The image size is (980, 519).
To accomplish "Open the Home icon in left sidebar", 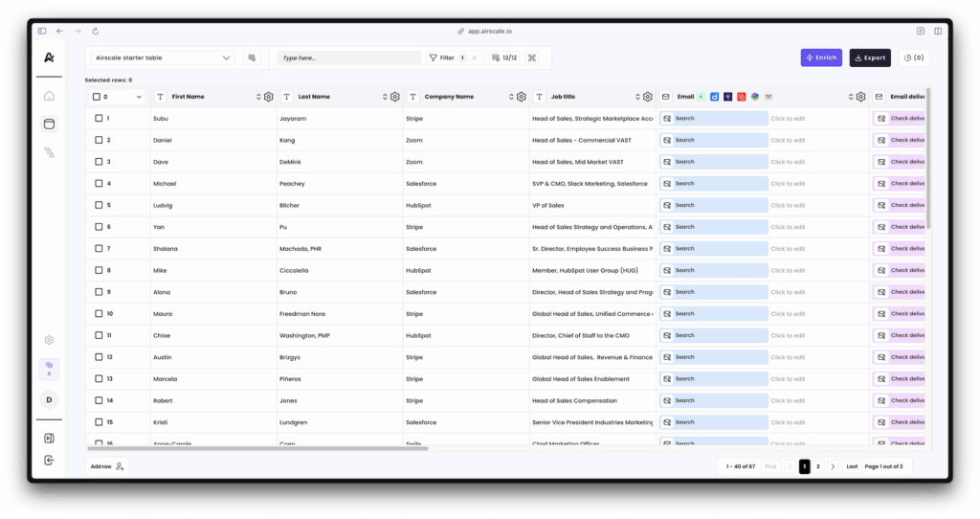I will (x=49, y=96).
